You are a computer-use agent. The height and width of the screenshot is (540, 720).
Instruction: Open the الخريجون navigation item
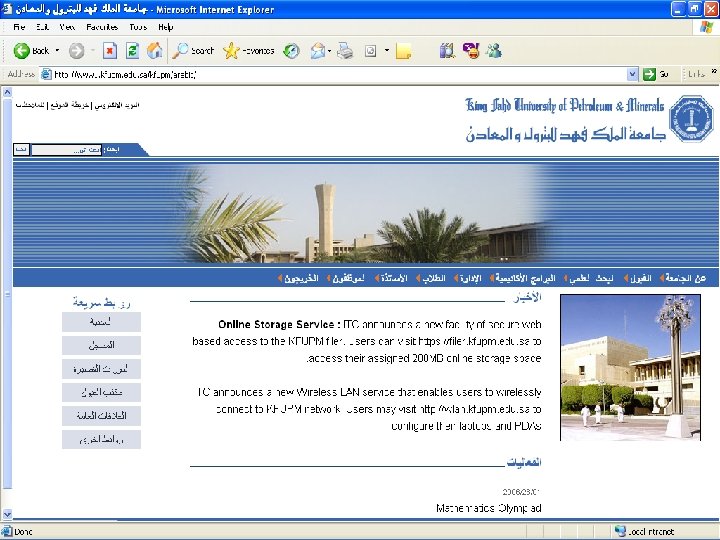pos(301,278)
